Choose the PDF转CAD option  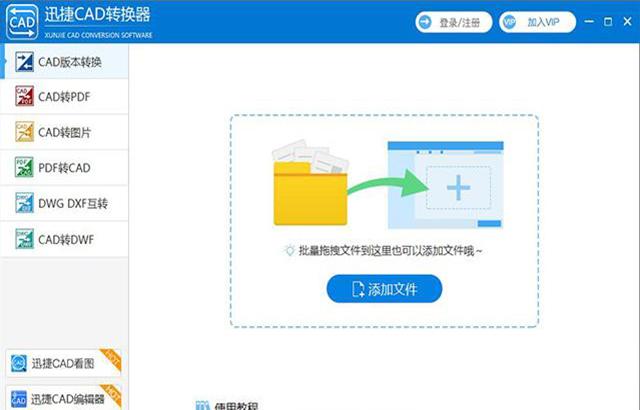click(64, 168)
